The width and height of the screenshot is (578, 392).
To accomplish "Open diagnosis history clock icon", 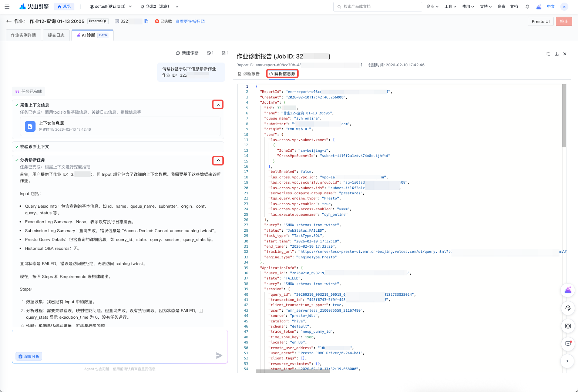I will coord(210,53).
